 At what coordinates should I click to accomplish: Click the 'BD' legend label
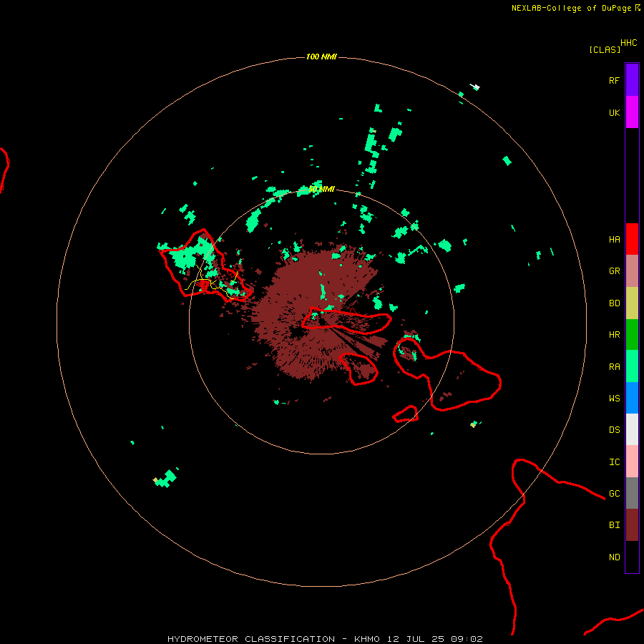click(x=614, y=303)
